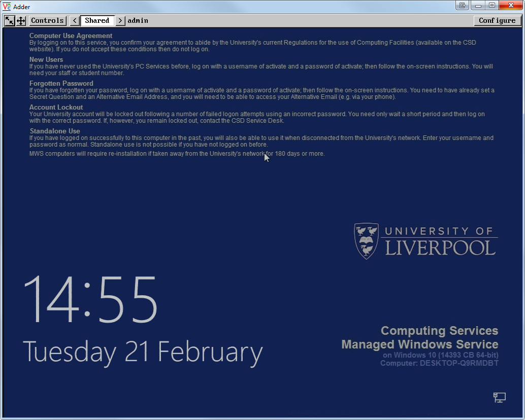This screenshot has height=420, width=525.
Task: Click the 'Forgotten Password' heading
Action: click(x=61, y=83)
